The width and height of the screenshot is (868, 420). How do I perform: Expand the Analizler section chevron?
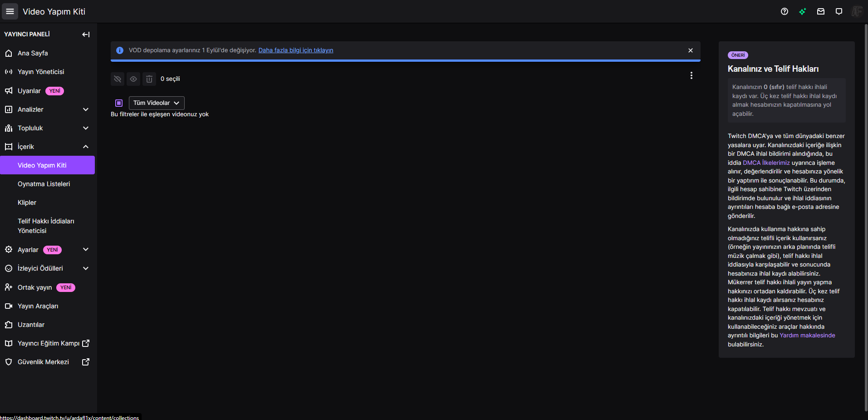(x=86, y=109)
